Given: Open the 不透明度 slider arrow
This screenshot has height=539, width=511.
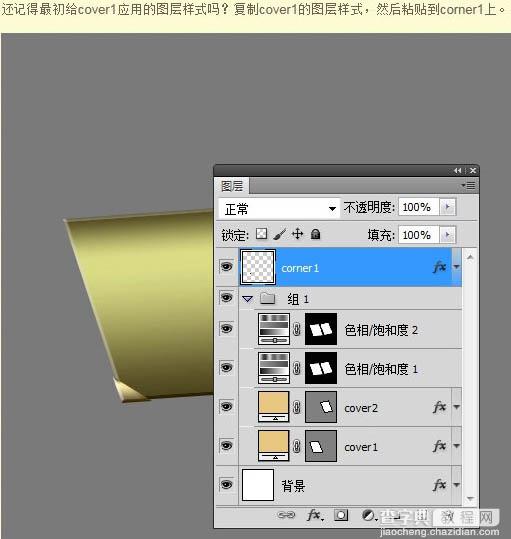Looking at the screenshot, I should [x=448, y=207].
